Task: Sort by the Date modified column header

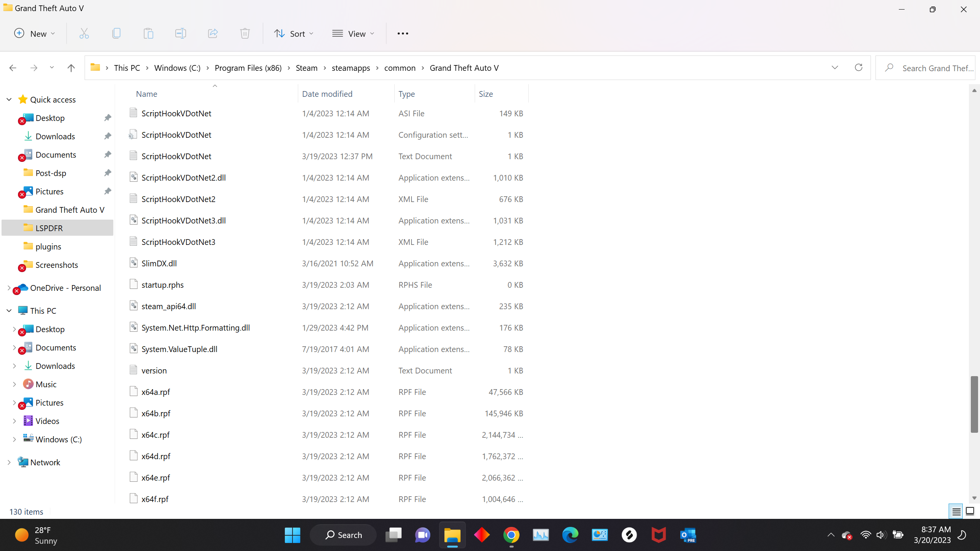Action: [x=327, y=94]
